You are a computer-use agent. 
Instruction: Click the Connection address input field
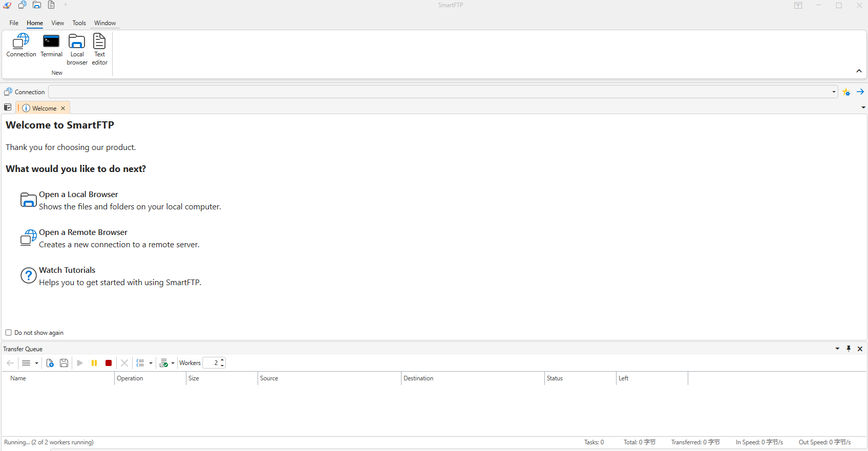pos(439,92)
